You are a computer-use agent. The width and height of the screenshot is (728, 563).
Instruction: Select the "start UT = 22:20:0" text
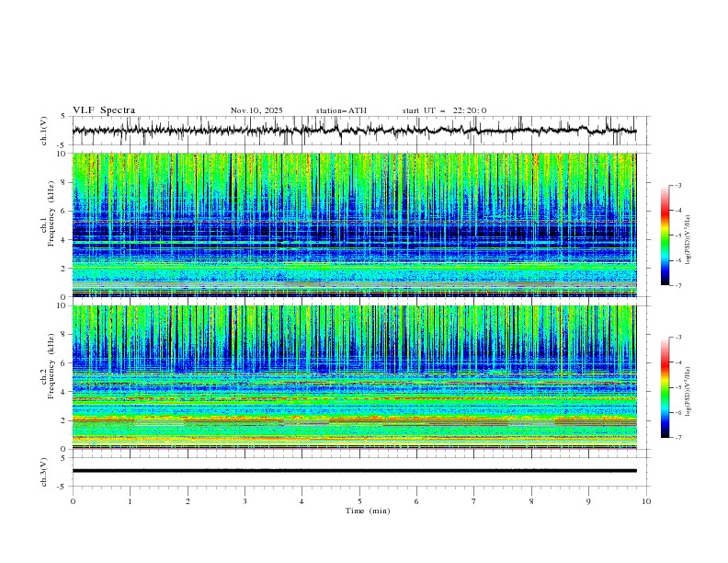pos(444,110)
